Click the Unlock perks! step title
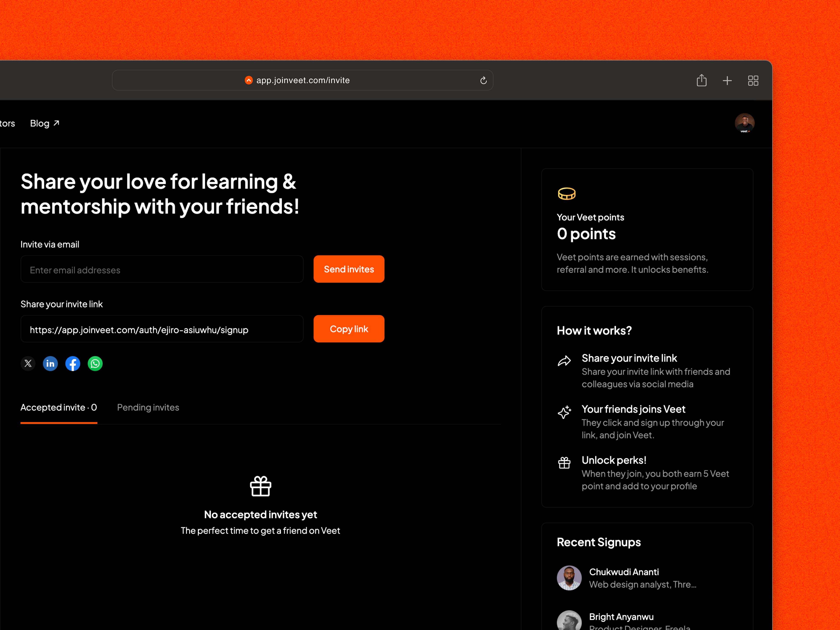The height and width of the screenshot is (630, 840). tap(614, 460)
